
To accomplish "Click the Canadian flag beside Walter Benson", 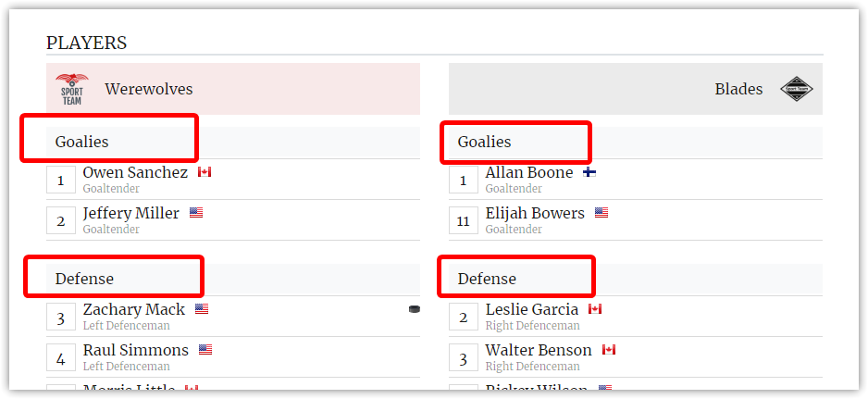I will (609, 350).
